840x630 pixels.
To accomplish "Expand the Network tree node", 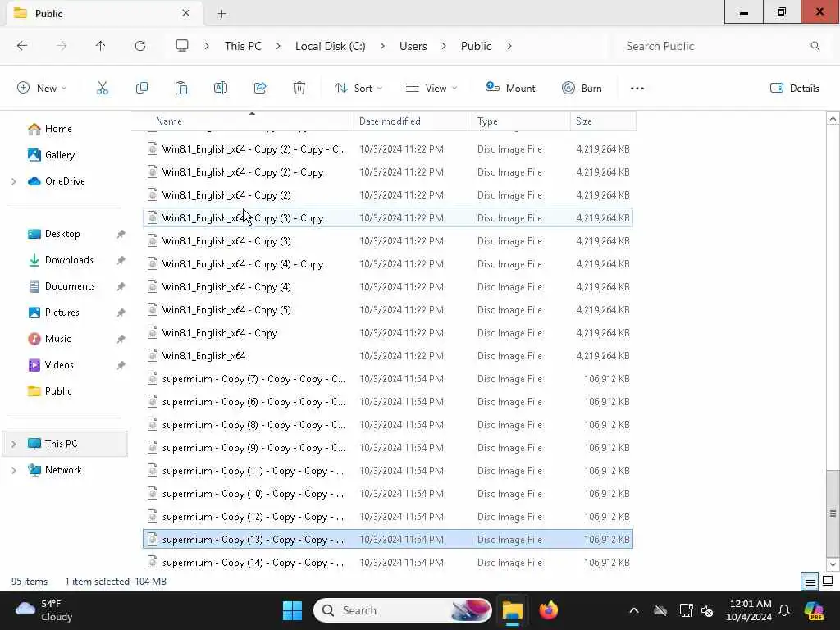I will tap(14, 470).
